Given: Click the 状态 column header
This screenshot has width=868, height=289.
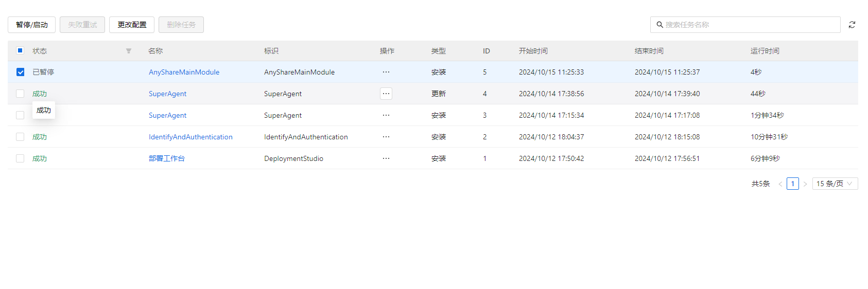Looking at the screenshot, I should coord(40,51).
